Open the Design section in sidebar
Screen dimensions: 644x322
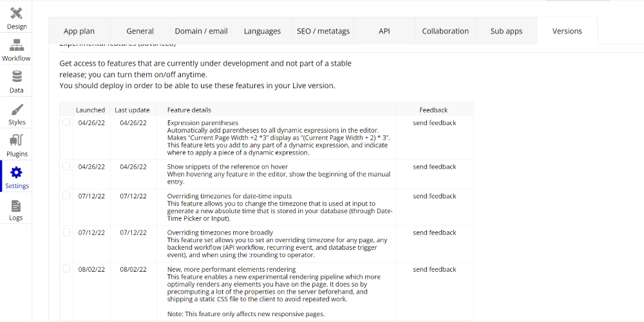pos(17,18)
